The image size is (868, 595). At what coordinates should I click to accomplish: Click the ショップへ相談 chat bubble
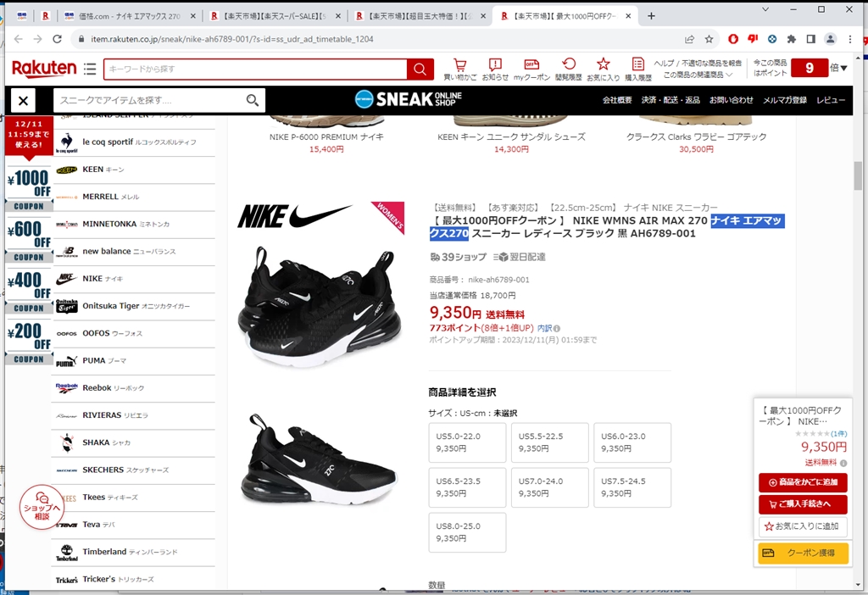click(42, 507)
